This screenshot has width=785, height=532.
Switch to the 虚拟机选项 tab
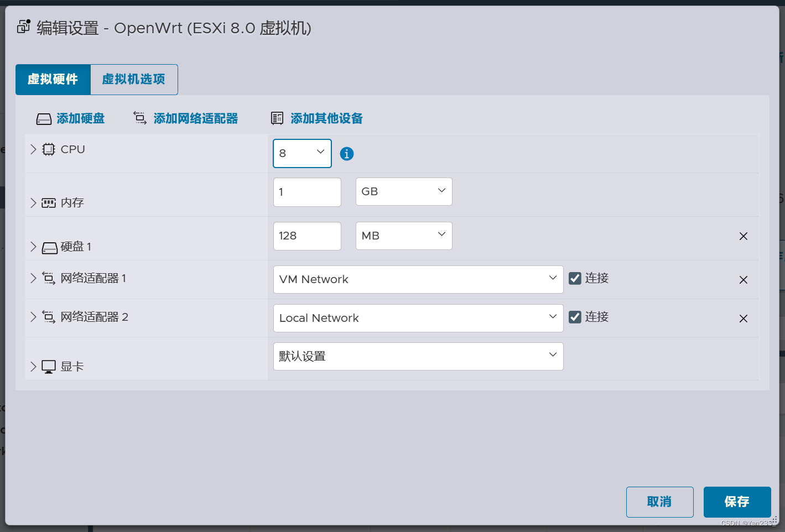pyautogui.click(x=133, y=79)
